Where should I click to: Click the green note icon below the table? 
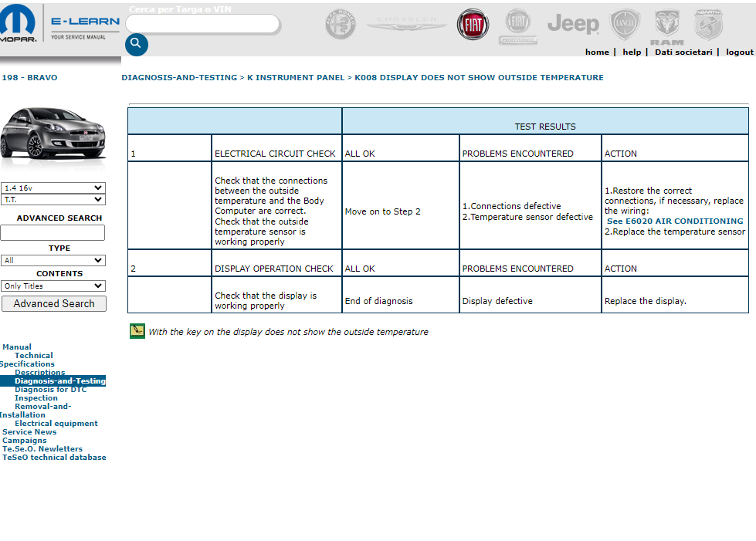pos(137,331)
